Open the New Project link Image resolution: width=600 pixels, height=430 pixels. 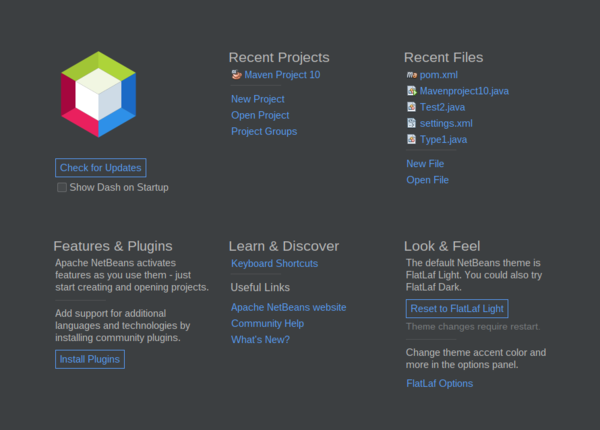[257, 99]
